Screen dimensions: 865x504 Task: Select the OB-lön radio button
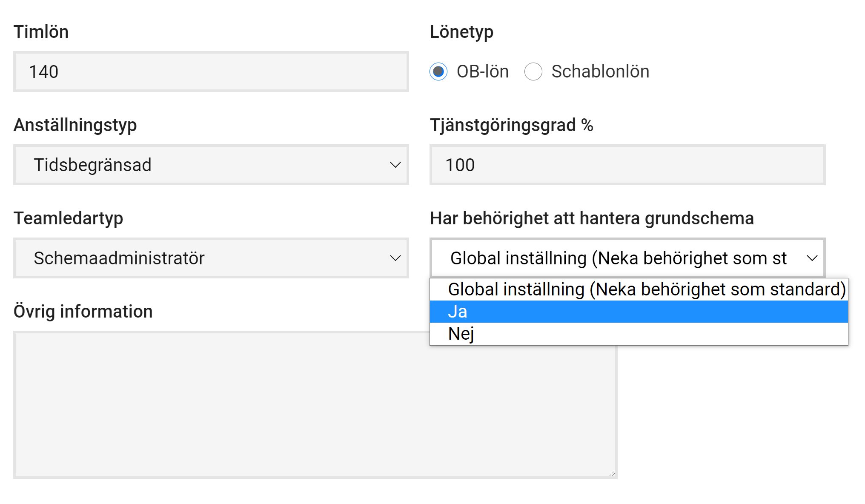[438, 72]
